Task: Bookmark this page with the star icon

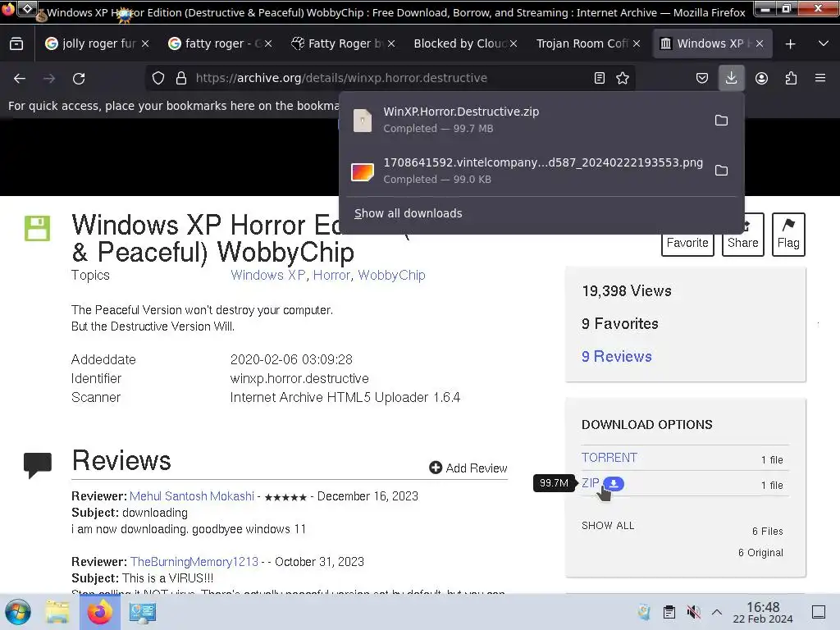Action: click(623, 78)
